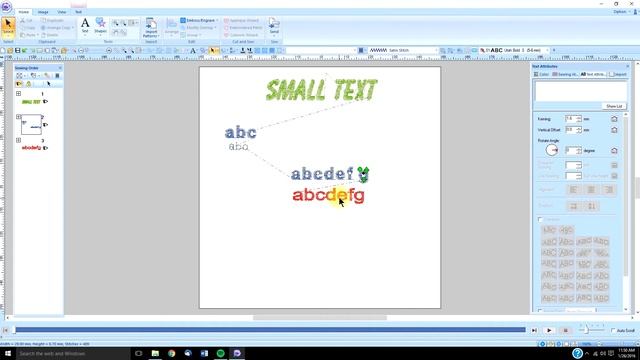Open the Shapes tool with star icon
The height and width of the screenshot is (360, 640).
pyautogui.click(x=100, y=26)
